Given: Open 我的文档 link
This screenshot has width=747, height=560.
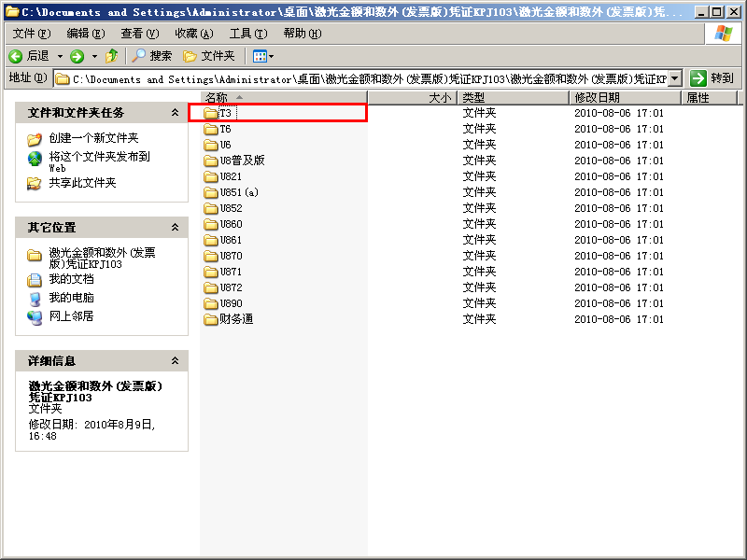Looking at the screenshot, I should click(x=72, y=279).
